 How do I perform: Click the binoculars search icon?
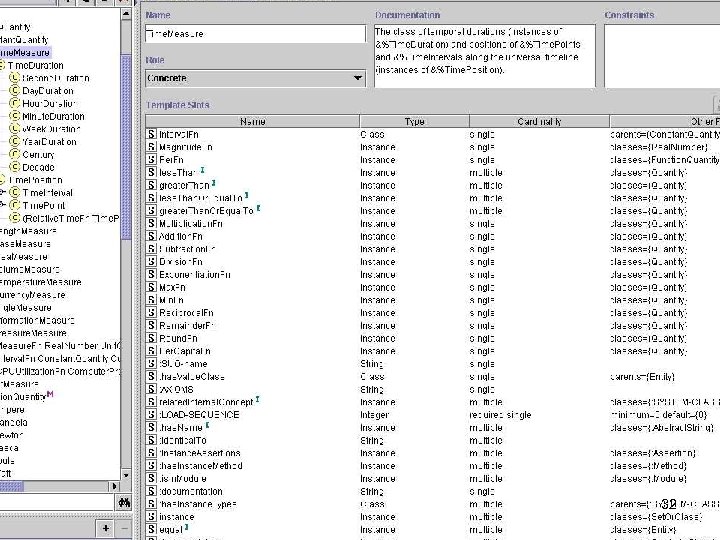124,502
